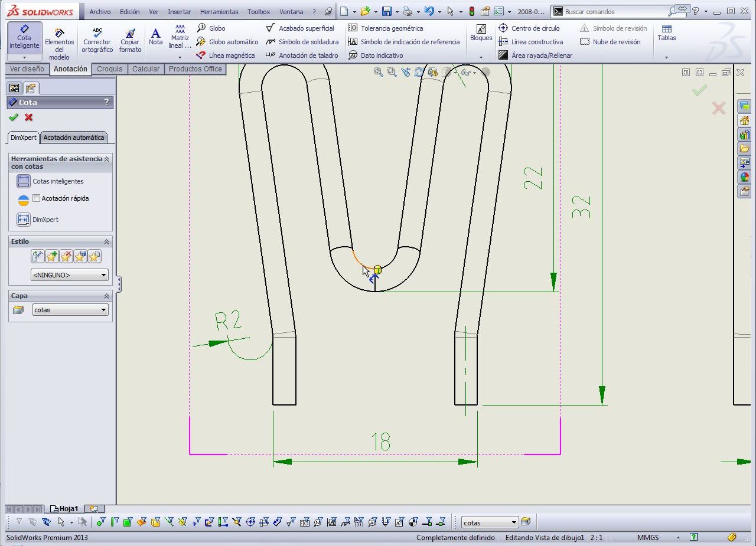Screen dimensions: 756x546
Task: Click the Buscar comandos search field
Action: (x=614, y=12)
